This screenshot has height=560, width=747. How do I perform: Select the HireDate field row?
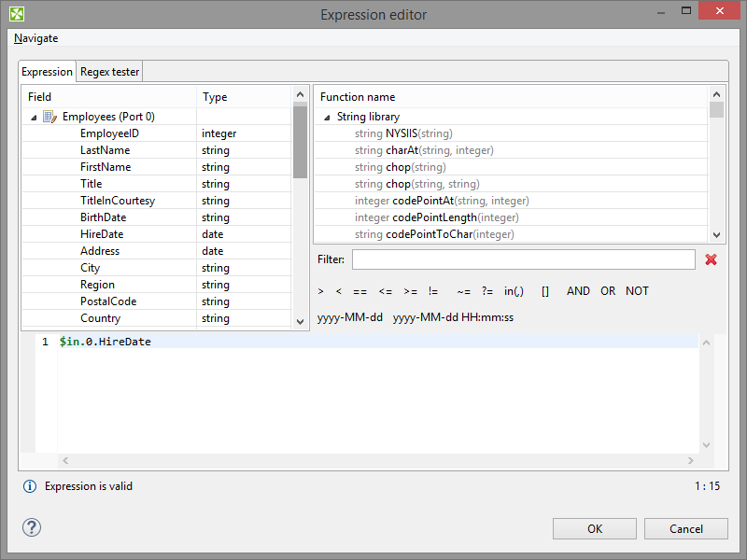tap(102, 234)
